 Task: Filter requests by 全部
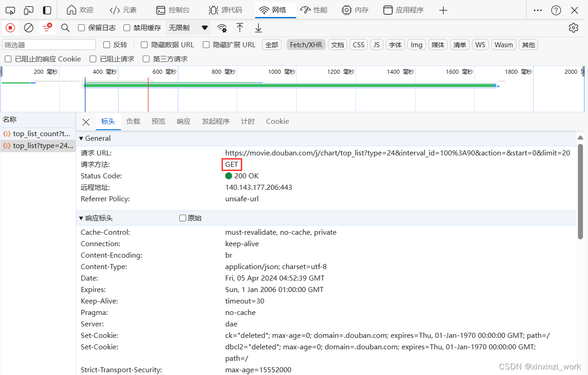[272, 44]
